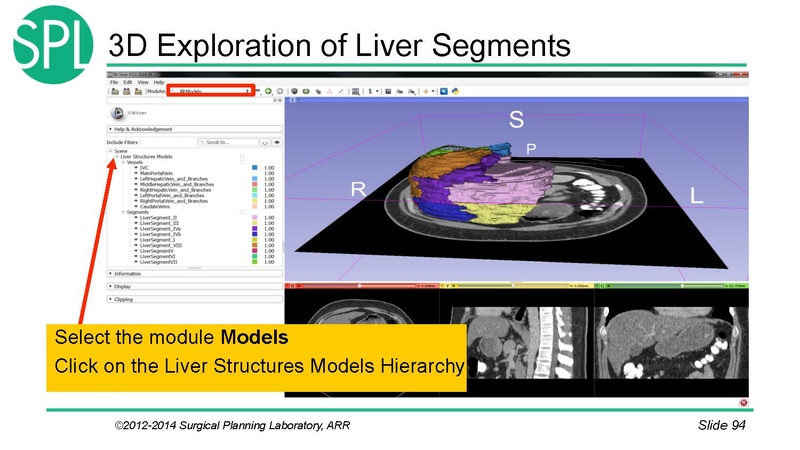Click LiverSegmentV magenta color swatch
The image size is (800, 450).
pyautogui.click(x=255, y=251)
